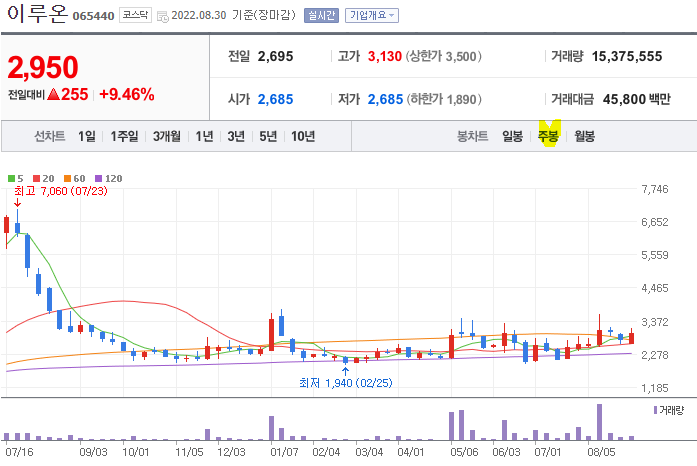Screen dimensions: 697x466
Task: Click the 코스닥 market badge
Action: click(x=135, y=15)
